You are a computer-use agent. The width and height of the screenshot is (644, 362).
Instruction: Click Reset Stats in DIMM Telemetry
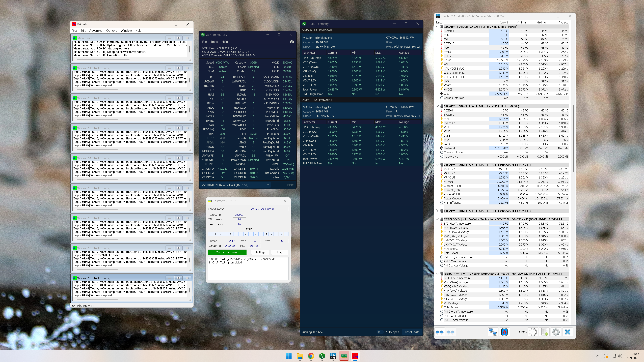[x=412, y=332]
